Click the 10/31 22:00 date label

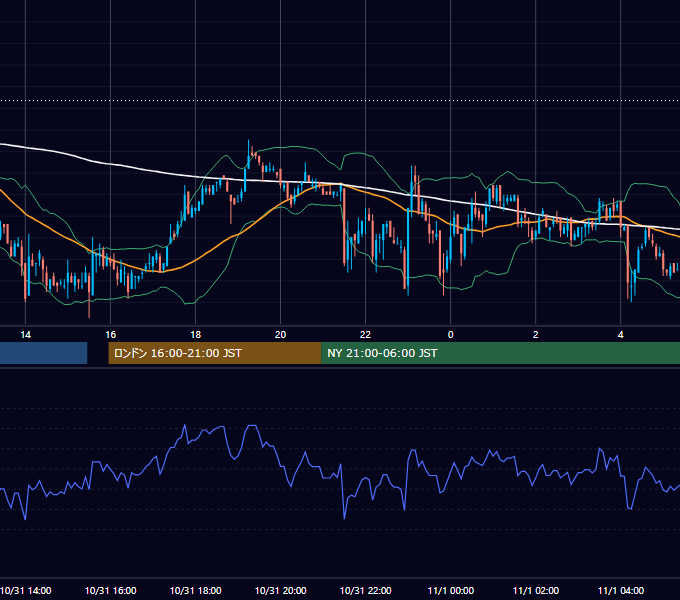click(x=366, y=590)
